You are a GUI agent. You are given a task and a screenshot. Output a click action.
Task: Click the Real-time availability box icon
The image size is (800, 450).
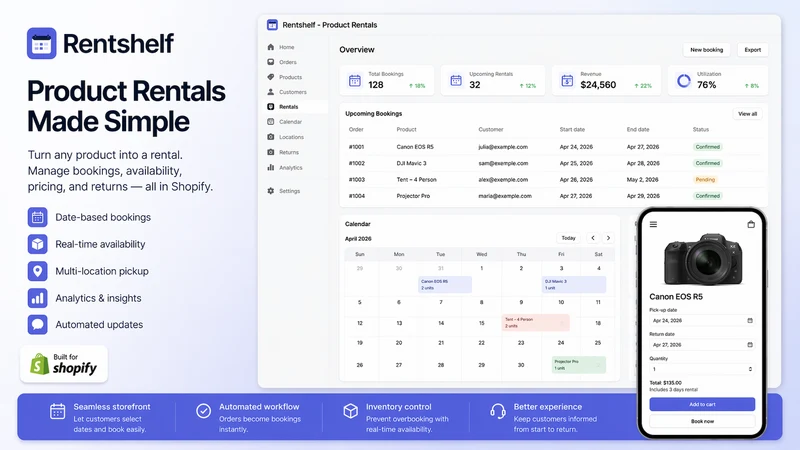pyautogui.click(x=38, y=244)
